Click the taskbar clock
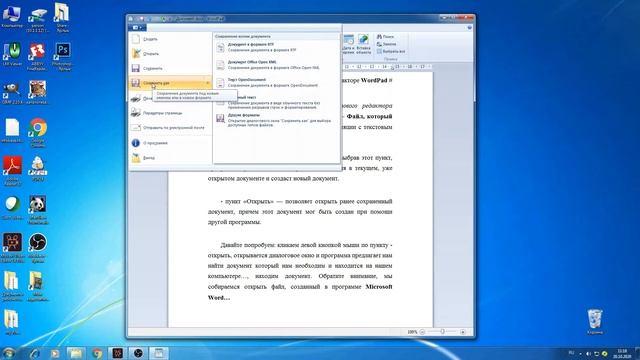Viewport: 640px width, 360px height. 622,353
